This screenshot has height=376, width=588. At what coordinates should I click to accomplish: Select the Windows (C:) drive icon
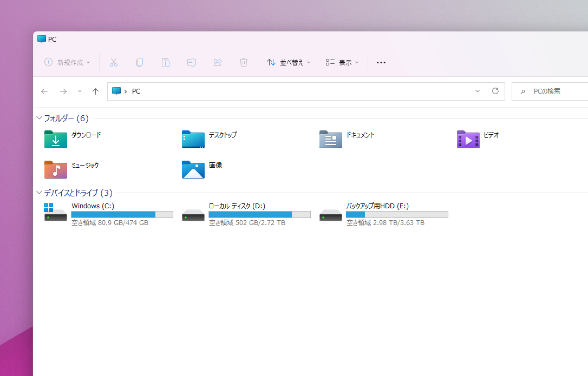56,212
